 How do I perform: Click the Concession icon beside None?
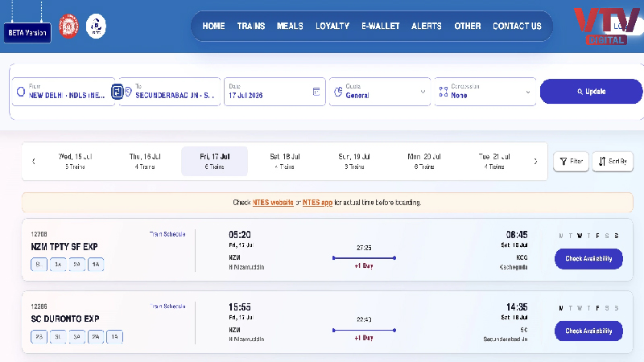coord(444,92)
